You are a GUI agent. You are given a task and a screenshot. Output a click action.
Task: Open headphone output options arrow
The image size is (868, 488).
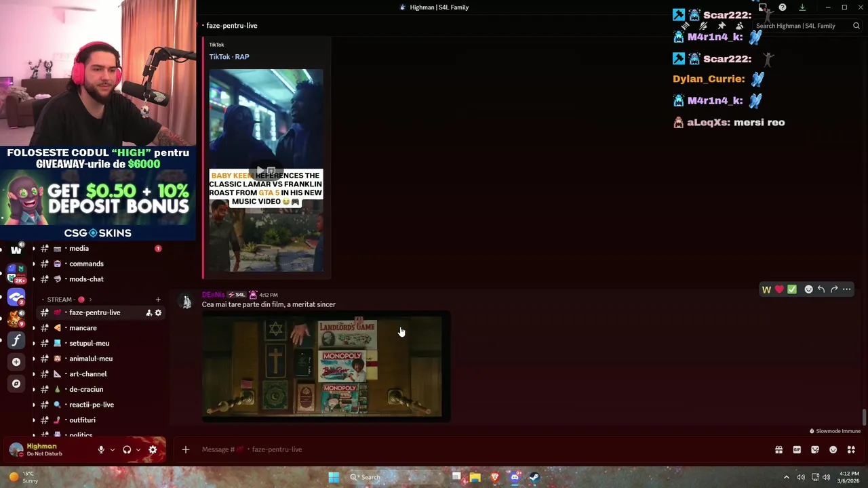pyautogui.click(x=138, y=449)
